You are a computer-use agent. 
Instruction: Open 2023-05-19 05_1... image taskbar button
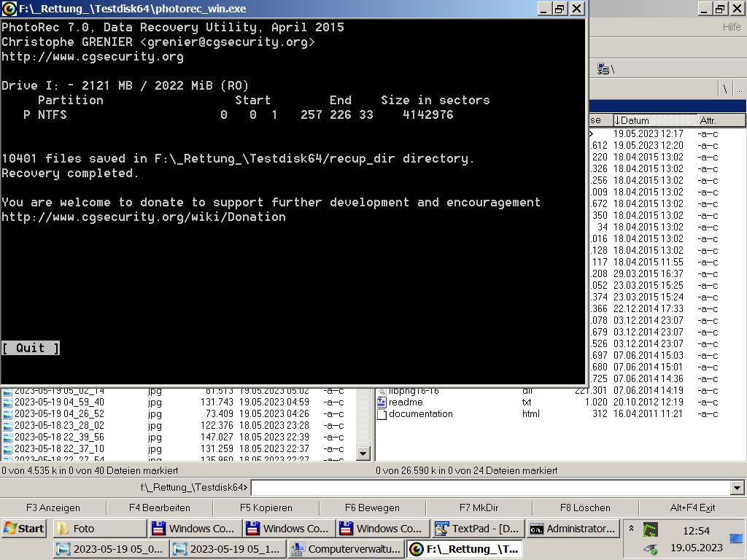point(228,549)
